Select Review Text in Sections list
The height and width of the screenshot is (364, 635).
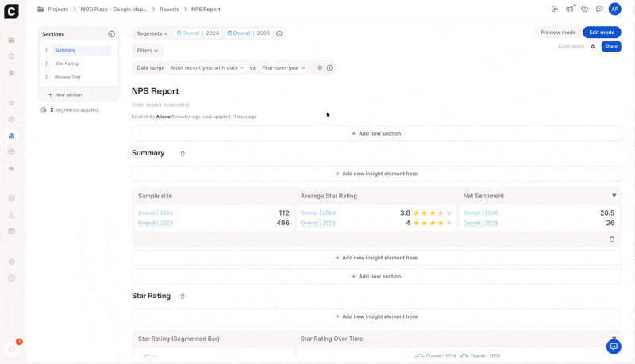67,77
